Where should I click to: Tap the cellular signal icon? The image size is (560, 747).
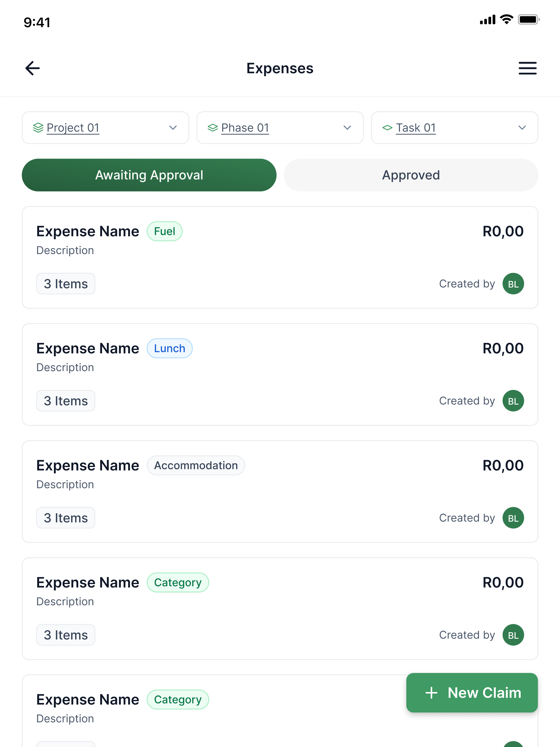488,20
